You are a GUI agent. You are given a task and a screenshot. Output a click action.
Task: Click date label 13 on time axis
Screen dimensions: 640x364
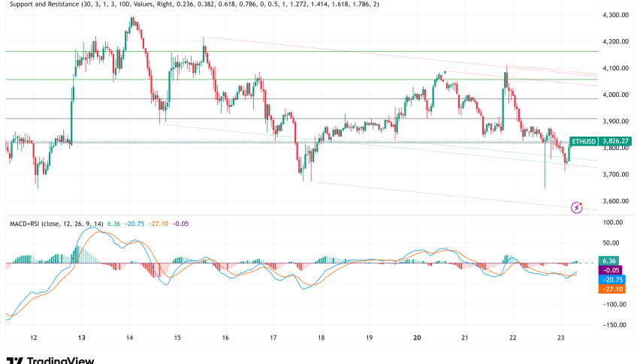[81, 338]
